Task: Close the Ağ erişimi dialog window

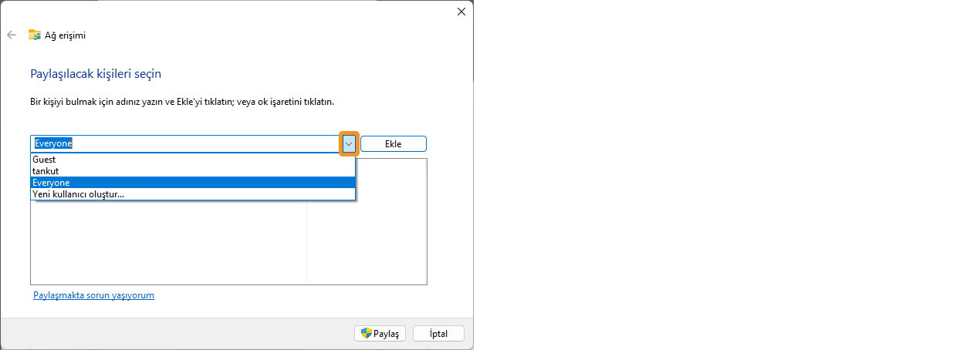Action: tap(461, 12)
